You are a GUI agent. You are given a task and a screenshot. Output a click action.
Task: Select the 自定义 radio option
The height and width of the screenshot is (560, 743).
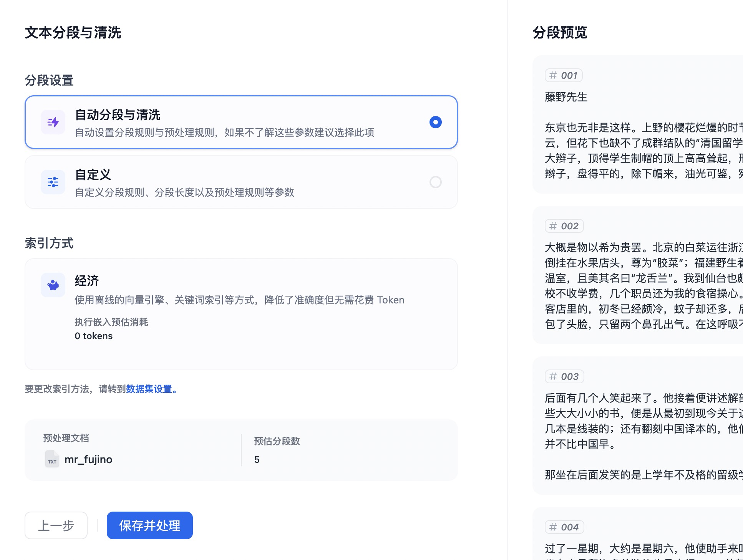coord(435,182)
